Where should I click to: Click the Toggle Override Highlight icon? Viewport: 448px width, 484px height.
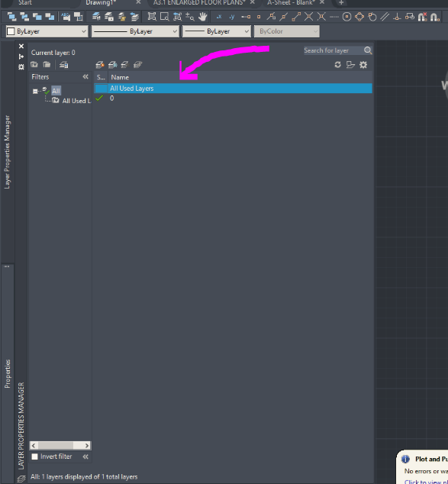tap(350, 65)
